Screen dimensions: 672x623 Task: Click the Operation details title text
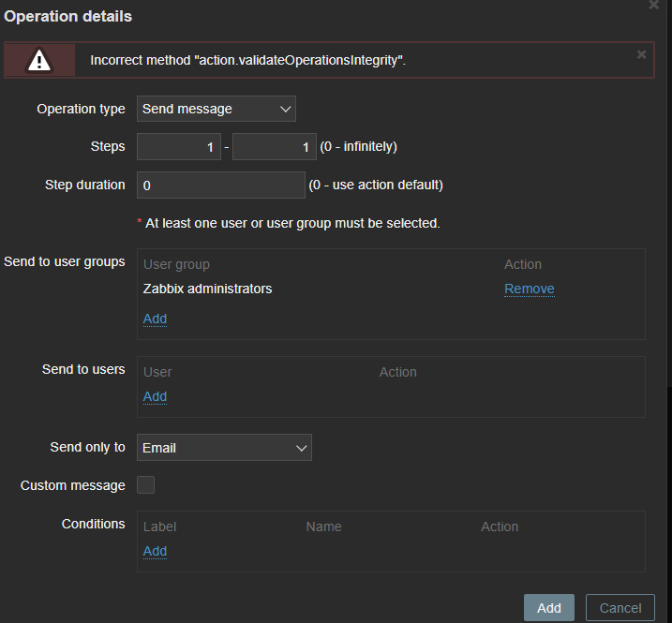pos(68,17)
